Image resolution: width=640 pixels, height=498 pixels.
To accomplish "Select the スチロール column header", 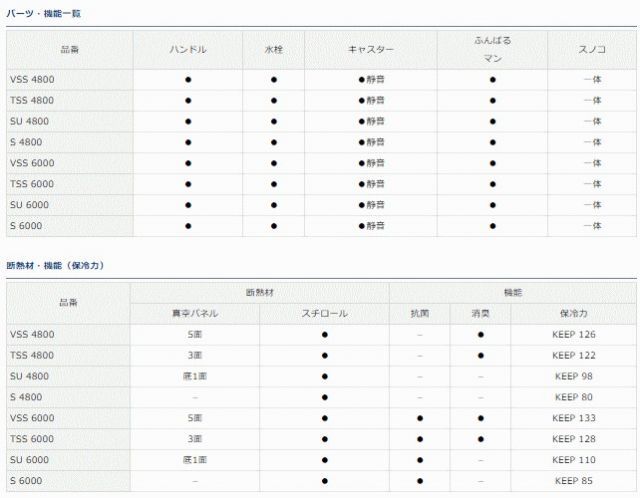I will click(324, 313).
